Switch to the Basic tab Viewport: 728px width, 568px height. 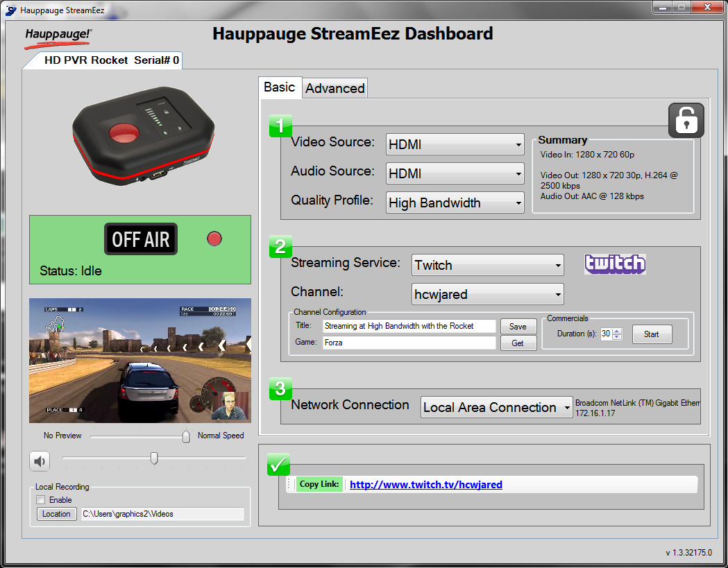coord(280,87)
